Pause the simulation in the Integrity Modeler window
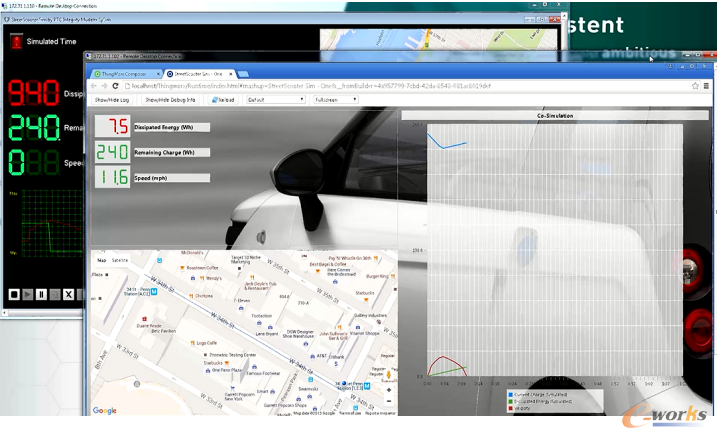The image size is (717, 438). [41, 294]
